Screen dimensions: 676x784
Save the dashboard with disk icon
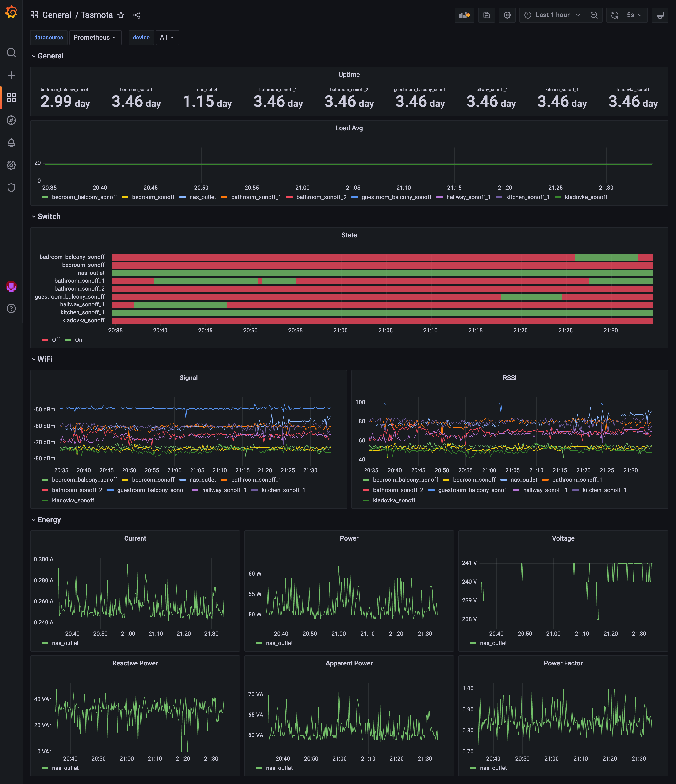coord(487,15)
